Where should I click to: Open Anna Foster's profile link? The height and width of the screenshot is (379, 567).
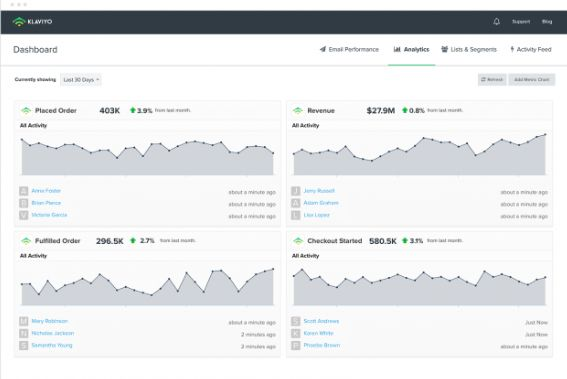click(x=46, y=191)
